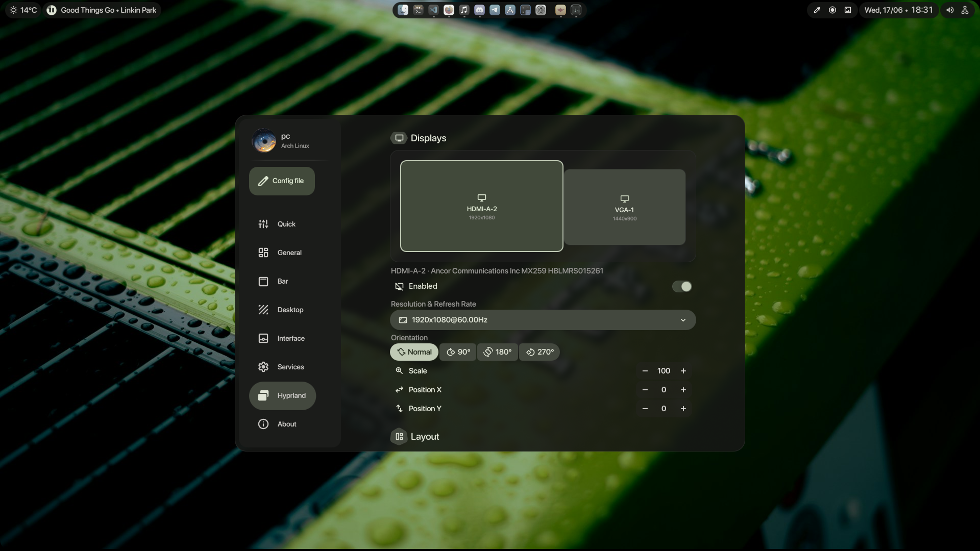Go to the Services settings page
Viewport: 980px width, 551px height.
282,367
